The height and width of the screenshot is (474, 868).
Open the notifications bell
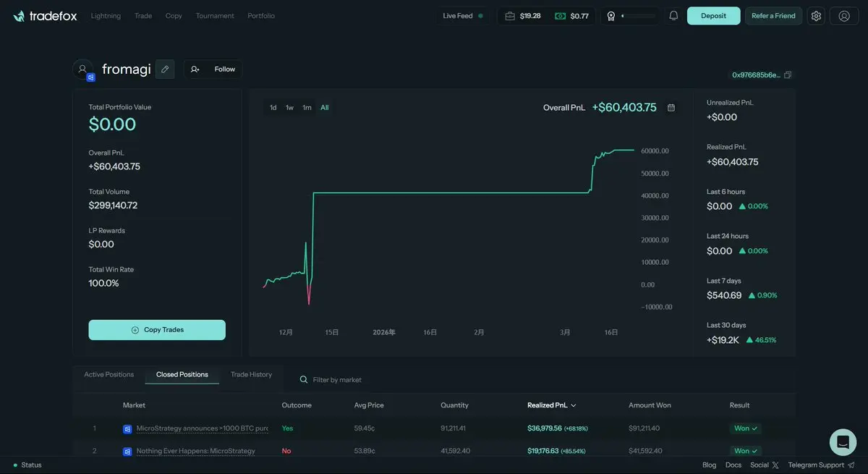(673, 16)
